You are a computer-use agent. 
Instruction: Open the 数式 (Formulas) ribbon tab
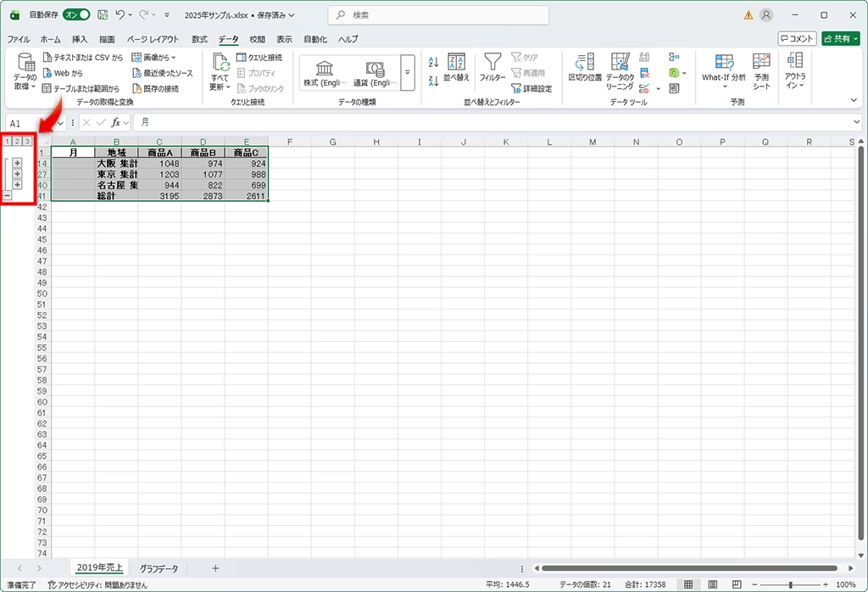click(x=199, y=39)
